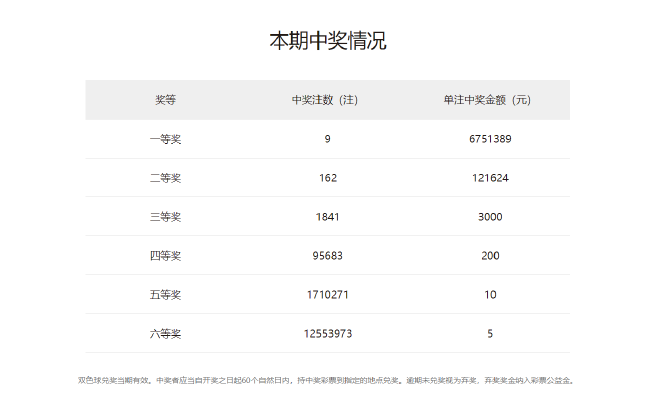Select the 四等奖 row label
Image resolution: width=650 pixels, height=411 pixels.
coord(165,256)
